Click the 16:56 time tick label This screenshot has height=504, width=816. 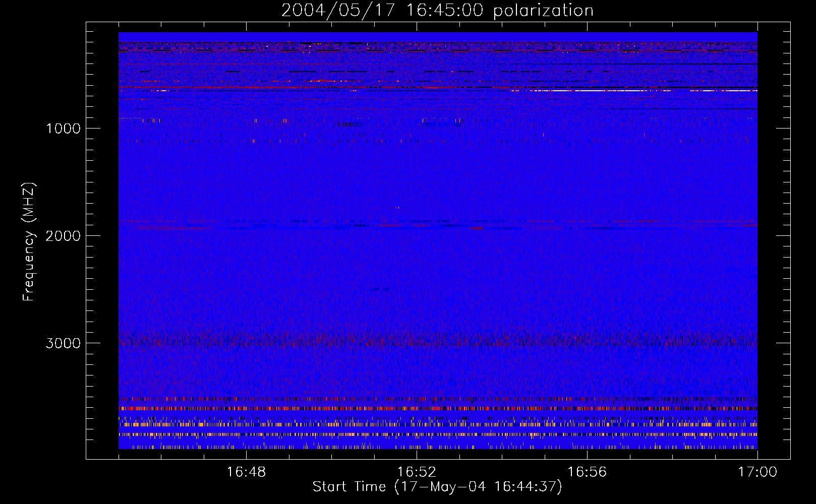[x=587, y=472]
